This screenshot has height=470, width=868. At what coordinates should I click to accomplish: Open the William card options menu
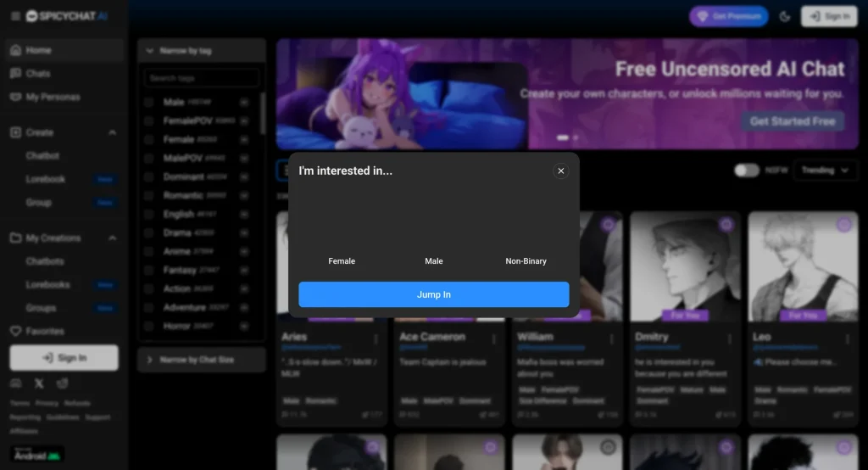tap(612, 339)
